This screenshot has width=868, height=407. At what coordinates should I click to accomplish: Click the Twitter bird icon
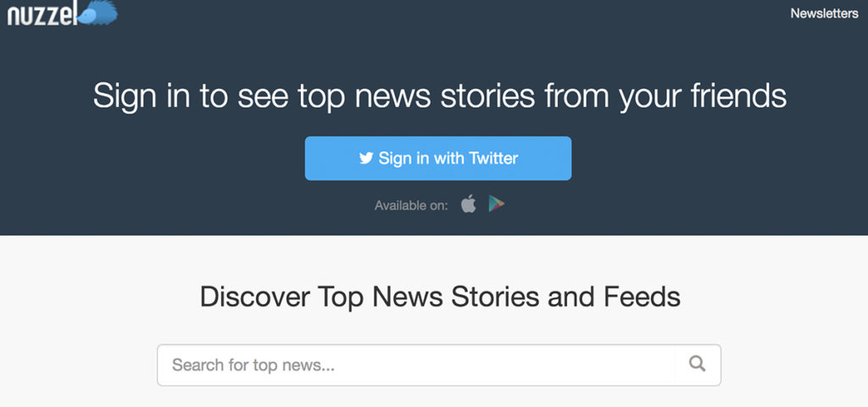click(x=366, y=159)
